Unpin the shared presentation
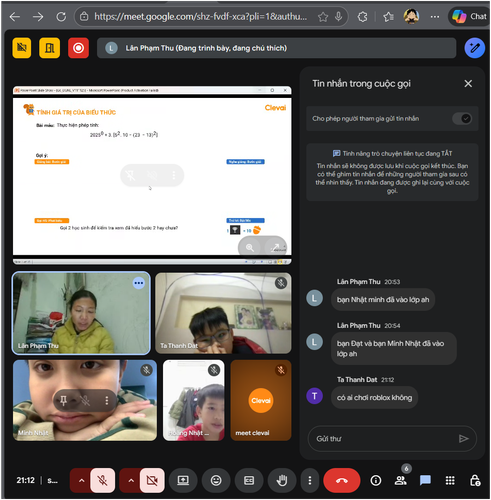The width and height of the screenshot is (491, 500). [x=131, y=175]
